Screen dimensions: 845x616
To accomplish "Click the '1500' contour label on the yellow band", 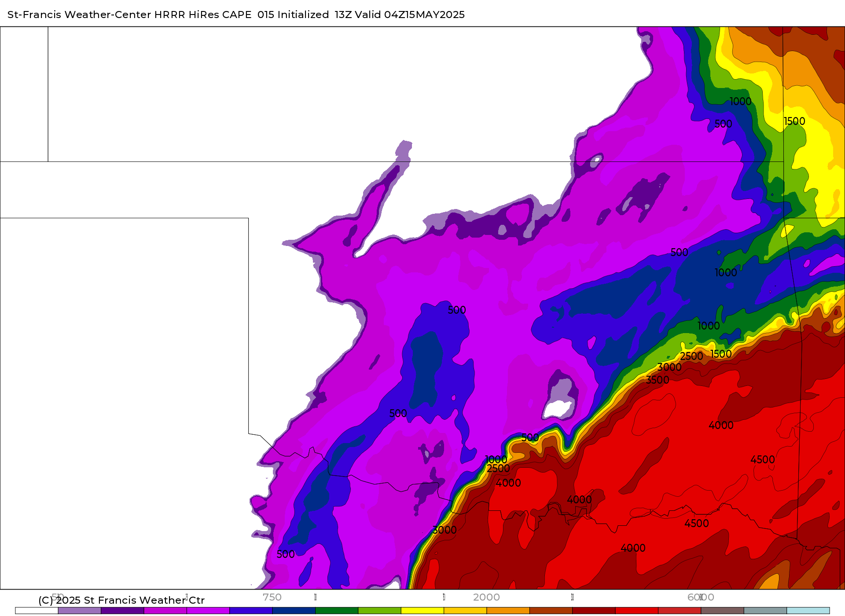I will click(x=794, y=121).
